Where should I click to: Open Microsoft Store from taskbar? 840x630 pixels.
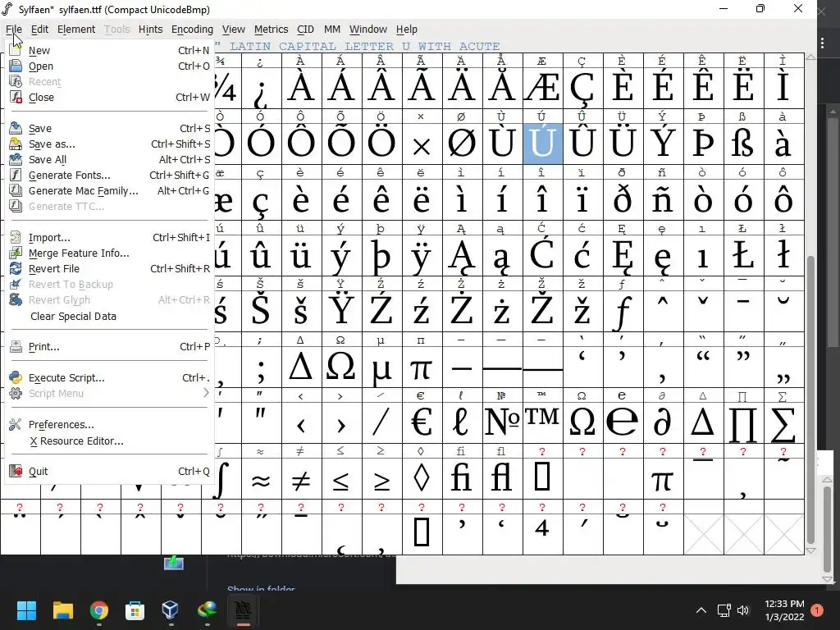[135, 610]
